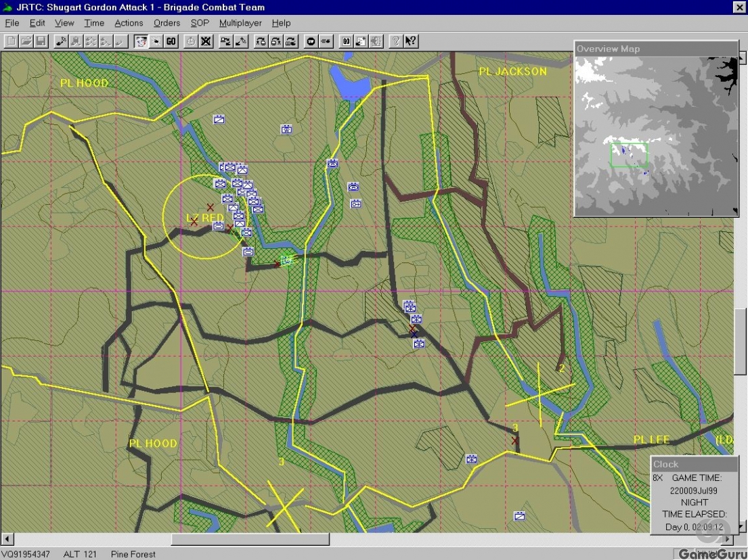The height and width of the screenshot is (560, 748).
Task: Select the unit icon just below the LZ RED circle
Action: click(248, 252)
